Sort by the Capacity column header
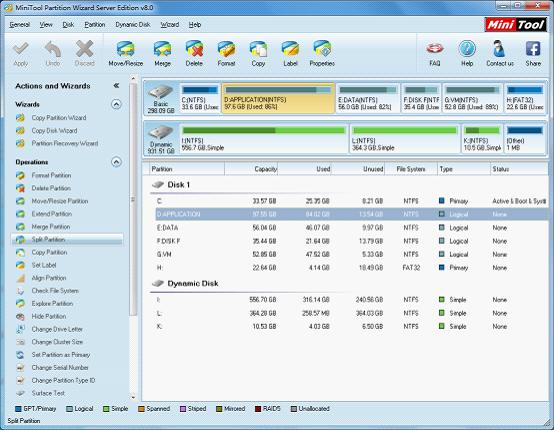Viewport: 554px width, 430px height. coord(251,169)
